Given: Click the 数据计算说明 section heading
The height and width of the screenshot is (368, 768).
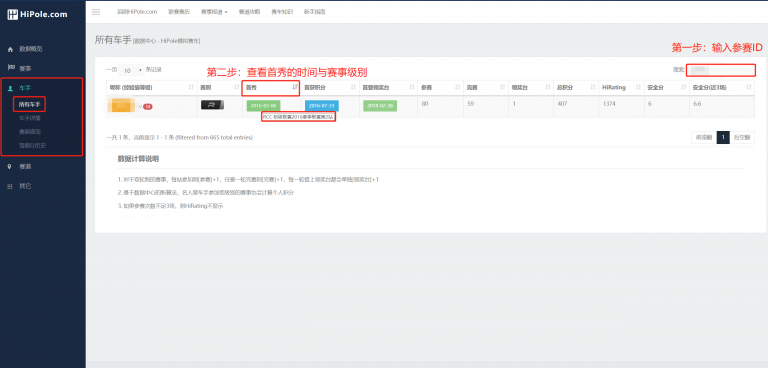Looking at the screenshot, I should 138,159.
